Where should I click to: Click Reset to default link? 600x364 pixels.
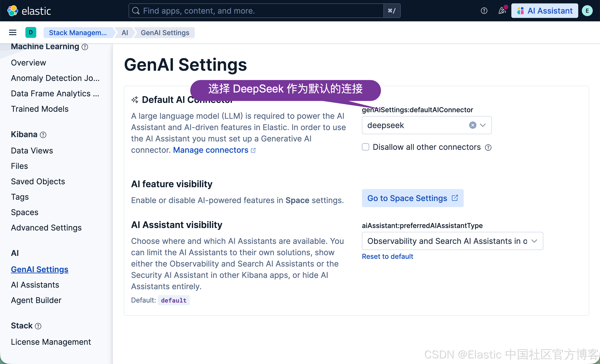[388, 256]
